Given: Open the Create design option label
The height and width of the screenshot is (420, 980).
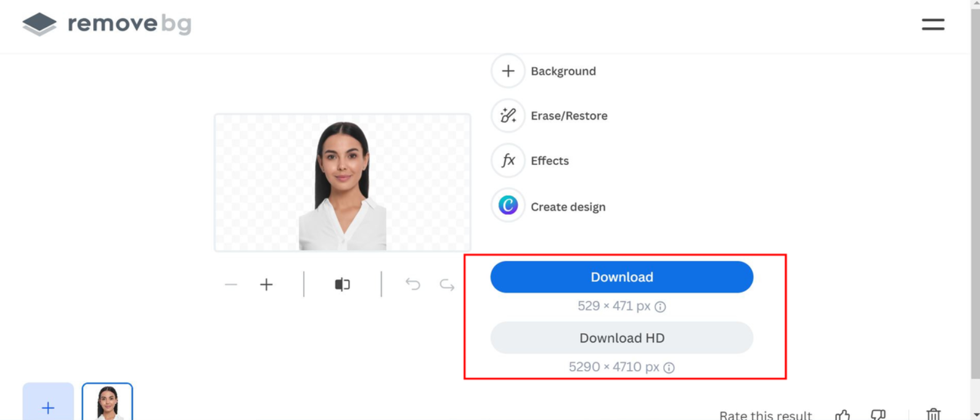Looking at the screenshot, I should click(x=568, y=207).
